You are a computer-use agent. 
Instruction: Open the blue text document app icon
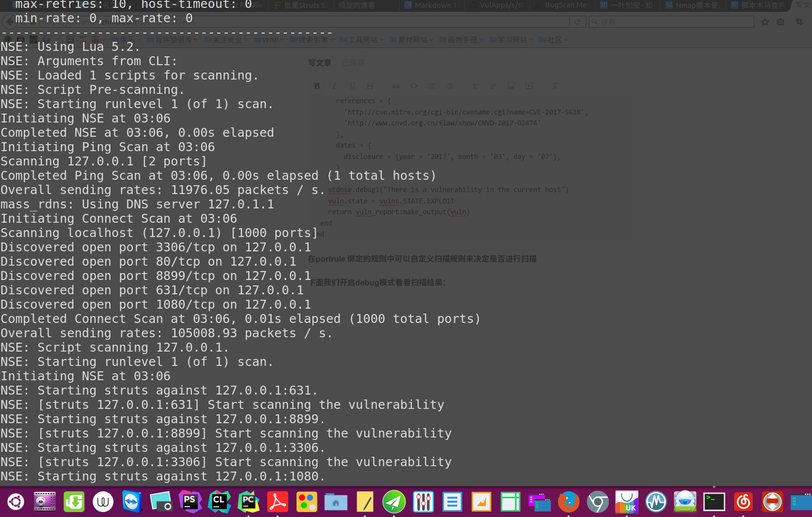[x=452, y=502]
